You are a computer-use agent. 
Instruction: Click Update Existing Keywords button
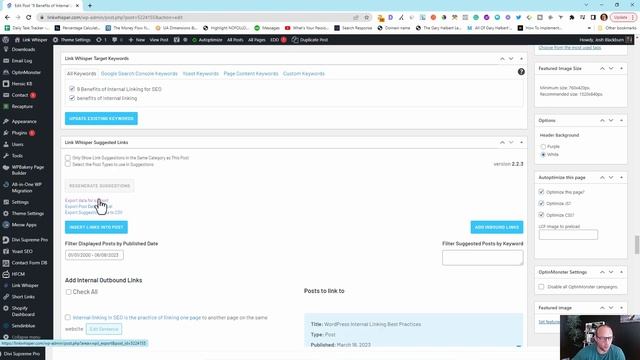101,118
